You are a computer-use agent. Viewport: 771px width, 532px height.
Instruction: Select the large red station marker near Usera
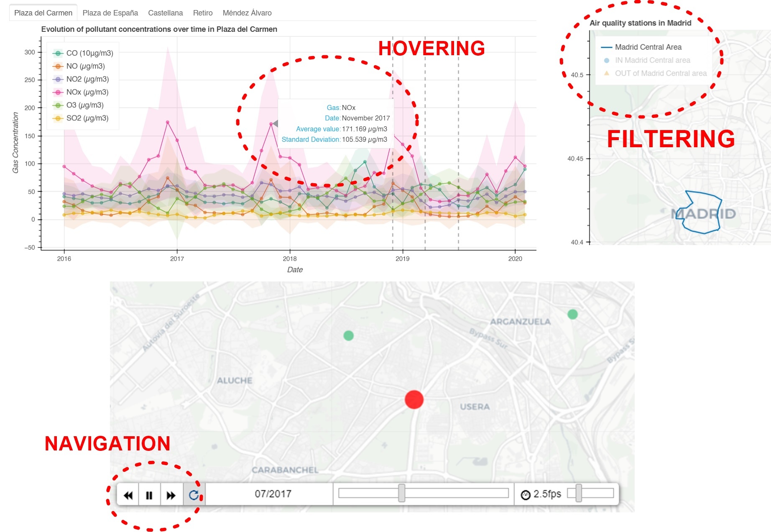tap(414, 400)
